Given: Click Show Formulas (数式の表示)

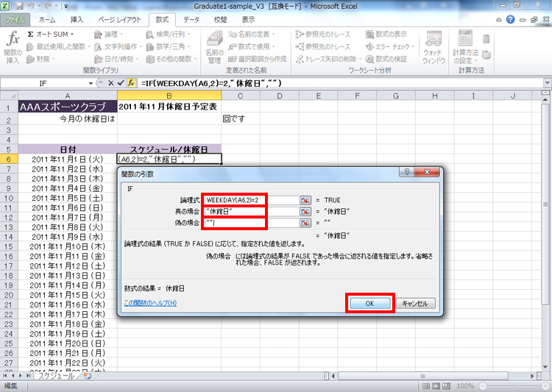Looking at the screenshot, I should [x=386, y=34].
